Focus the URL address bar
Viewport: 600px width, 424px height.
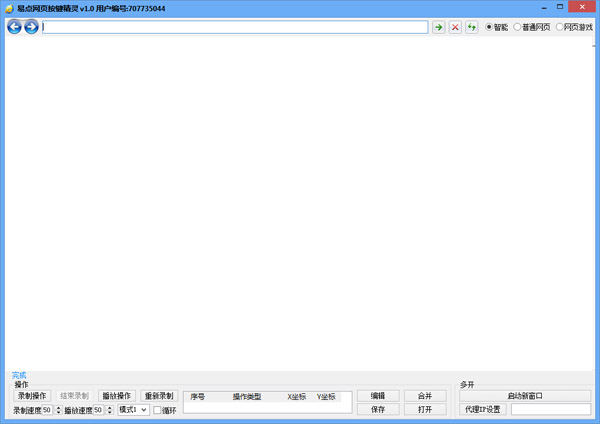click(x=235, y=27)
